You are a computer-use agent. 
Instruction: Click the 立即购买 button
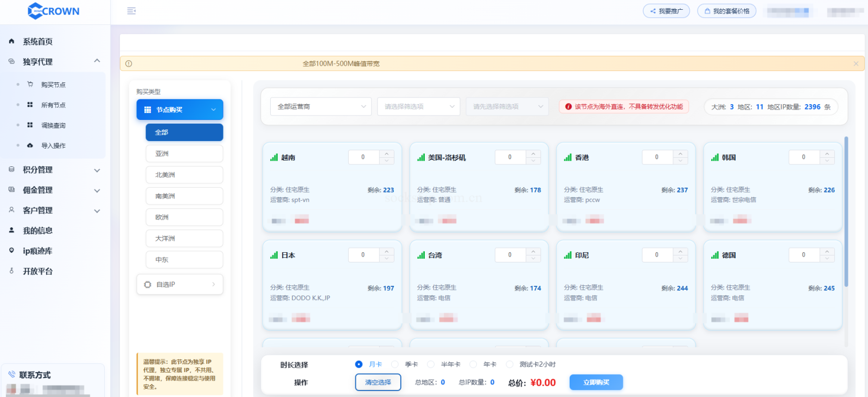[596, 382]
